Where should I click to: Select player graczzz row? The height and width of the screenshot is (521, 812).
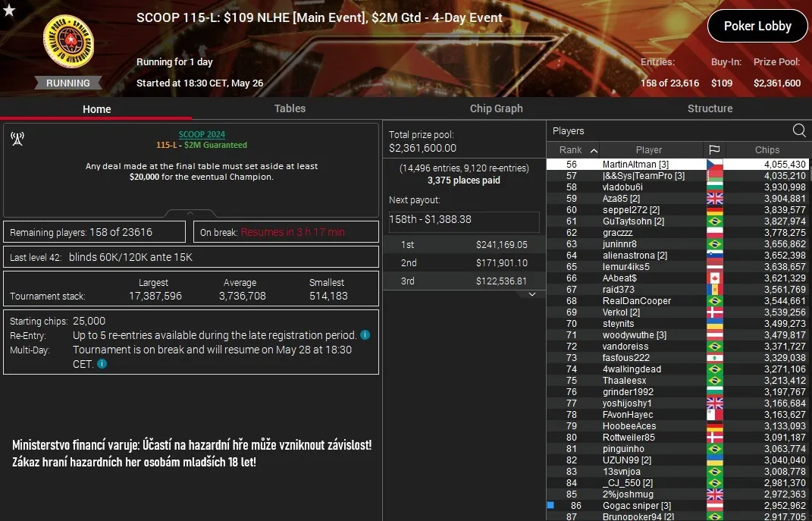677,233
